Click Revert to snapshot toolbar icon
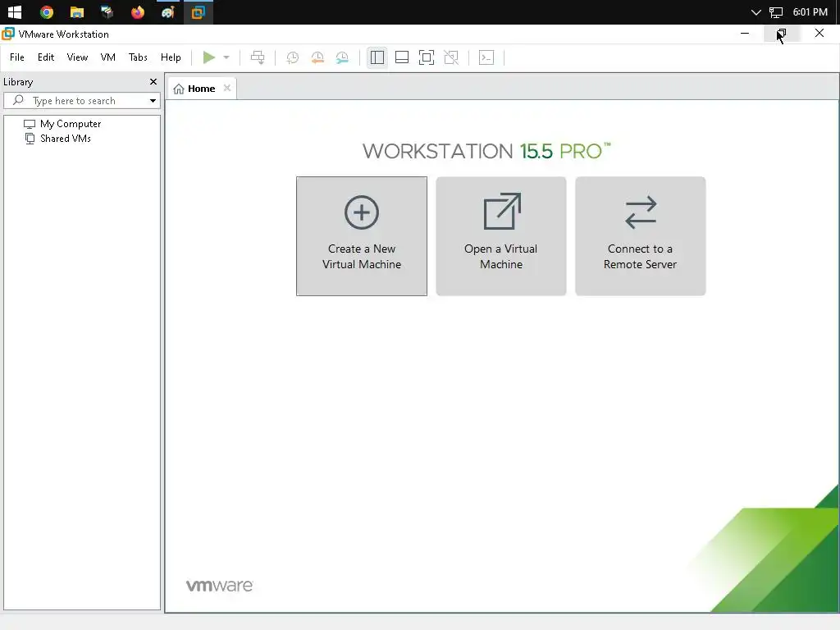 tap(317, 57)
